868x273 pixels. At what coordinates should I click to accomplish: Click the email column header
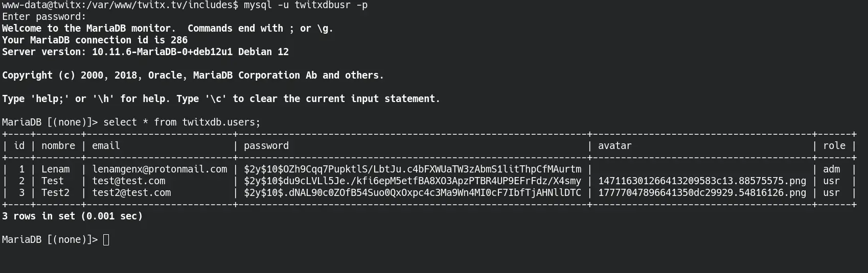[106, 146]
